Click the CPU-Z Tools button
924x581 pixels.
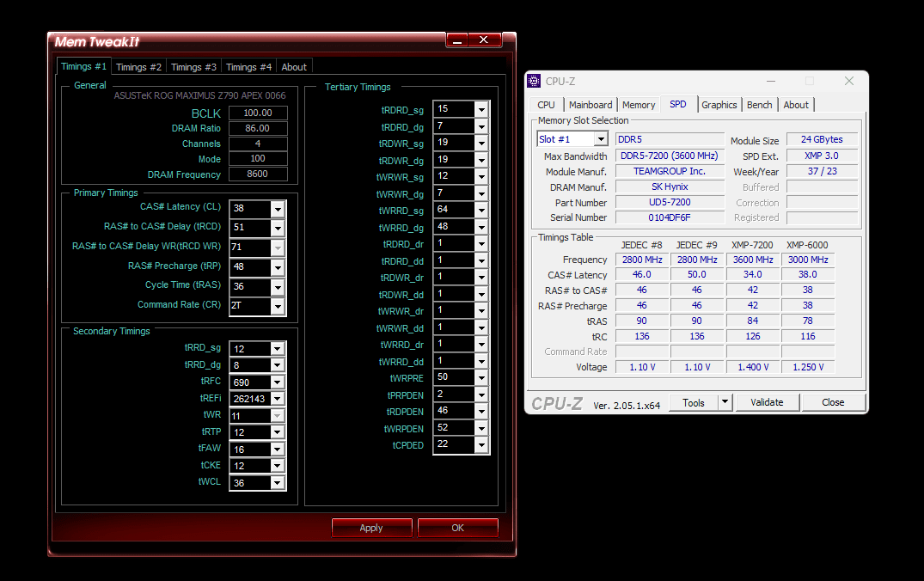tap(694, 402)
